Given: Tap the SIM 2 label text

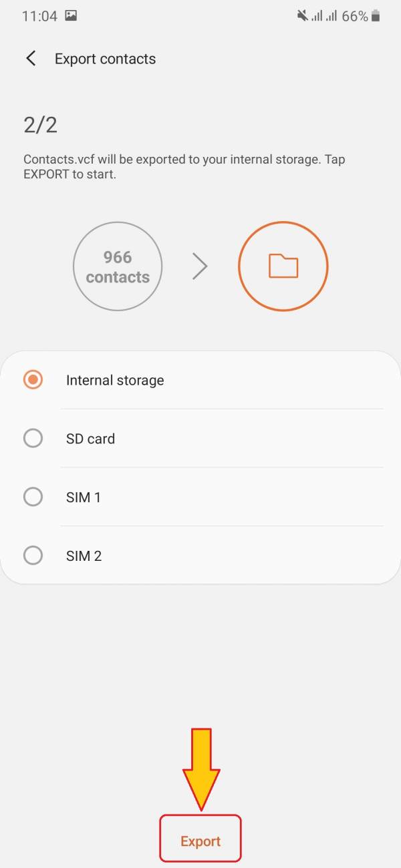Looking at the screenshot, I should click(84, 556).
